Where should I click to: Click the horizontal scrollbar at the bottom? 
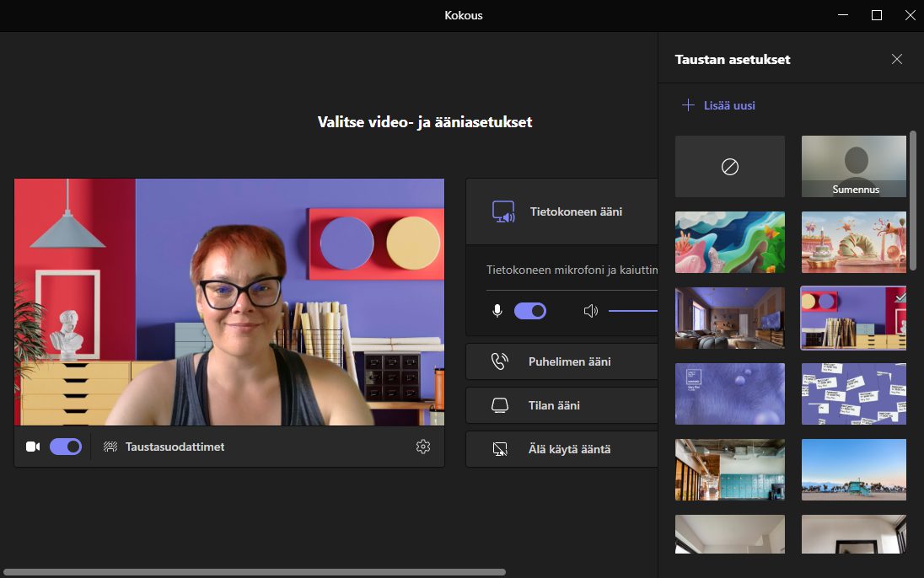(x=253, y=572)
